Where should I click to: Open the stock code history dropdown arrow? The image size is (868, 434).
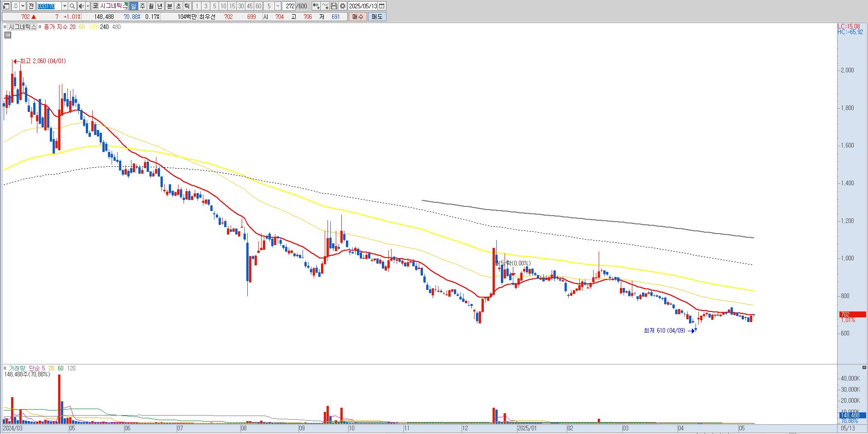pos(65,6)
